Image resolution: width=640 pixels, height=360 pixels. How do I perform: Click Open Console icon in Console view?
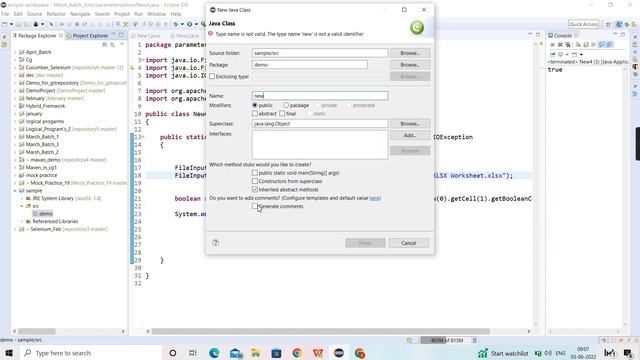click(x=574, y=54)
